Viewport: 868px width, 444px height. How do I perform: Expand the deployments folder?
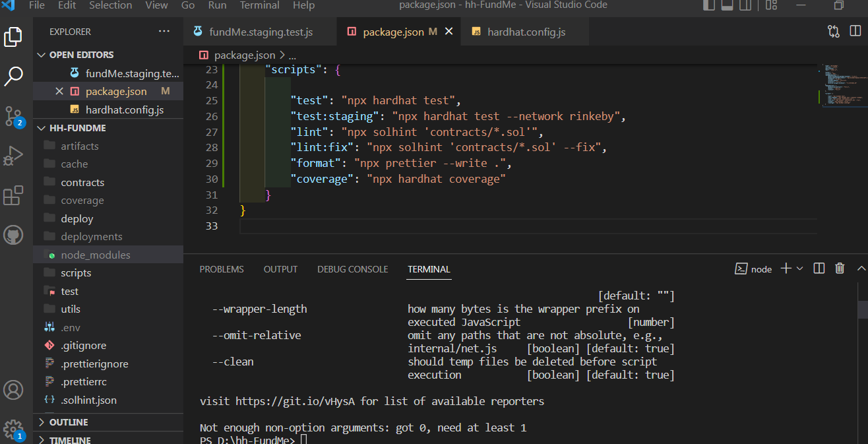click(x=108, y=236)
